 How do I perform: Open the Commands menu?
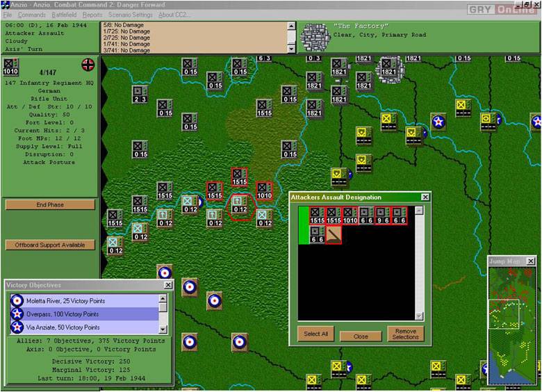pyautogui.click(x=32, y=15)
